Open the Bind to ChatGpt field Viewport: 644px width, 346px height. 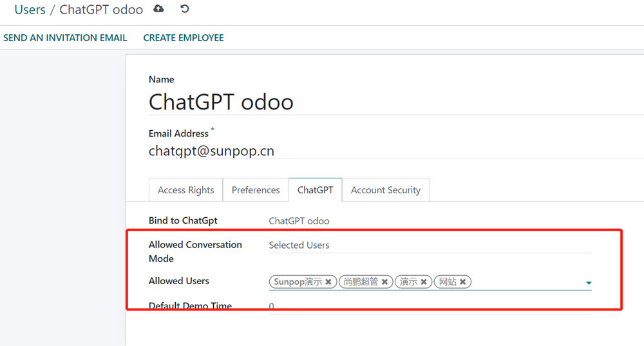299,221
